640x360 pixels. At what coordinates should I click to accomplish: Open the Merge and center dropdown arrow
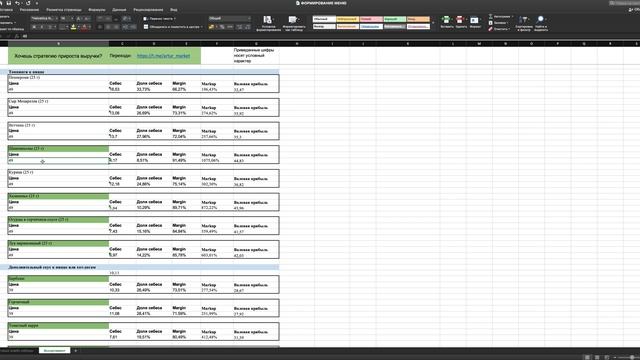(202, 27)
